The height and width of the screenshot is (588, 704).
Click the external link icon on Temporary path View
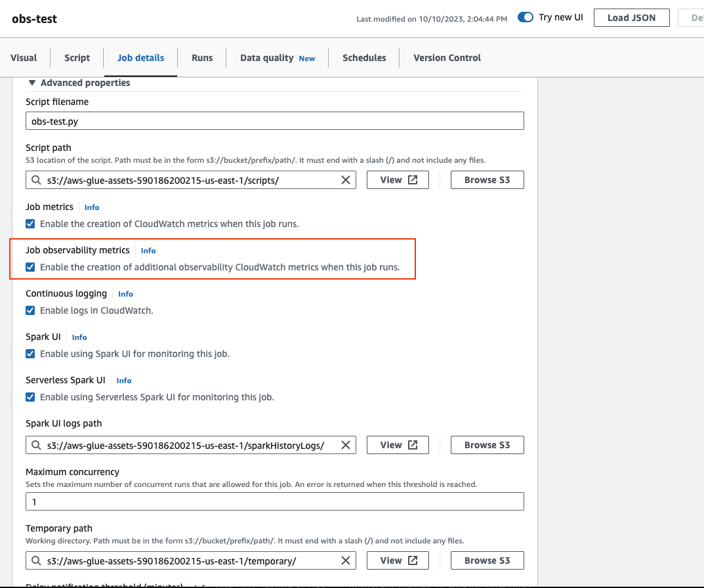(x=410, y=560)
